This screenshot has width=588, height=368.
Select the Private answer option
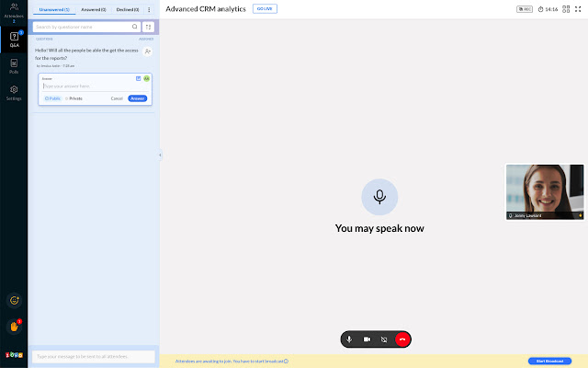tap(73, 98)
